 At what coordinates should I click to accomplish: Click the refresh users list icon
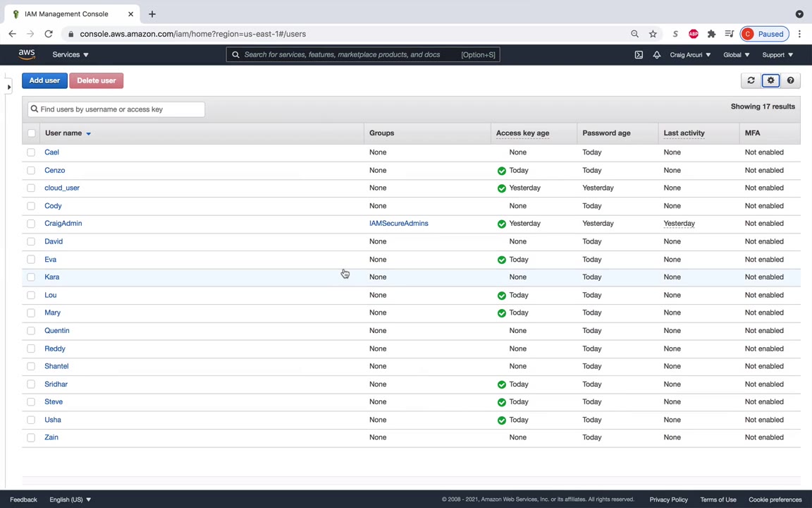coord(751,80)
